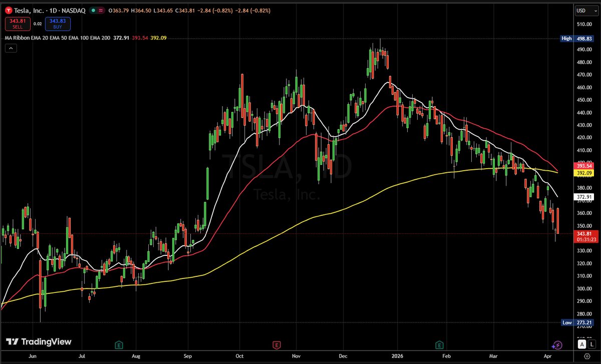Toggle auto scale with the A button
The height and width of the screenshot is (364, 601).
[x=581, y=344]
